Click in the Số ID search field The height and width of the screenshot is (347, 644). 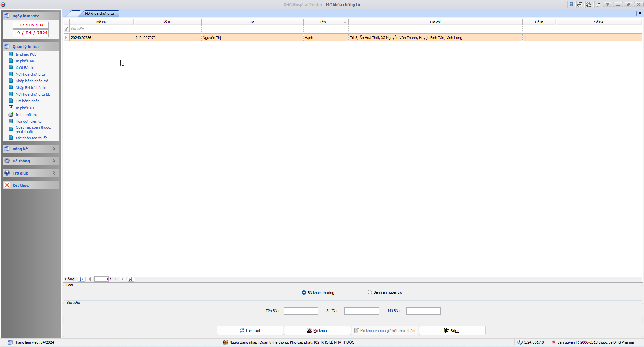tap(362, 311)
